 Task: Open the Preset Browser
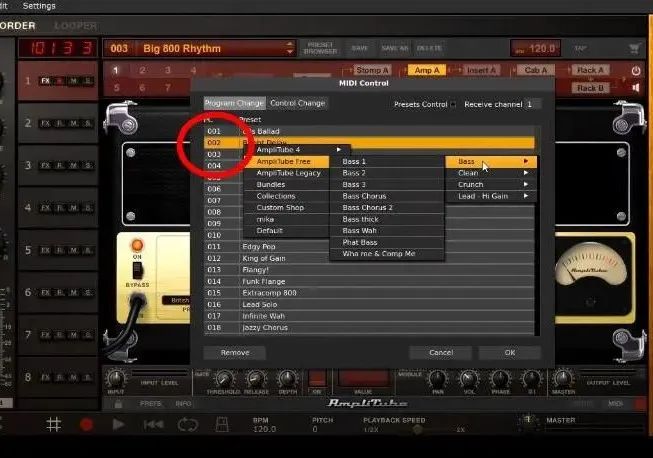[x=320, y=48]
